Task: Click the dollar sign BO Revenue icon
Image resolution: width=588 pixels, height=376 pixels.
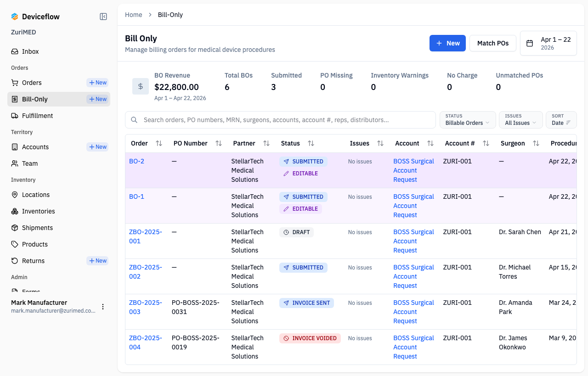Action: [141, 86]
